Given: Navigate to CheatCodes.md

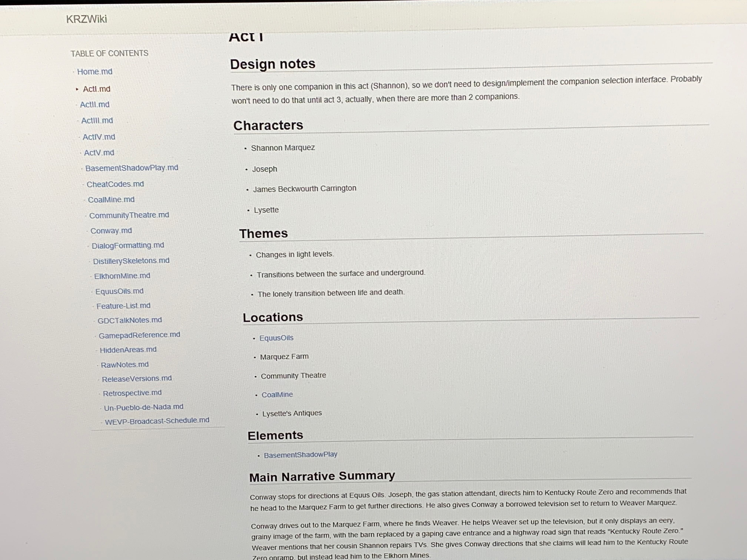Looking at the screenshot, I should 115,184.
